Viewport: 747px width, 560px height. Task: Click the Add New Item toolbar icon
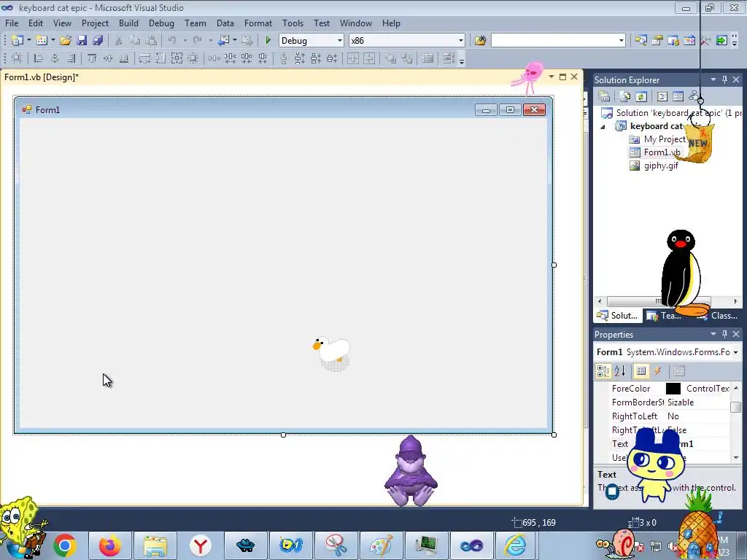(x=42, y=41)
